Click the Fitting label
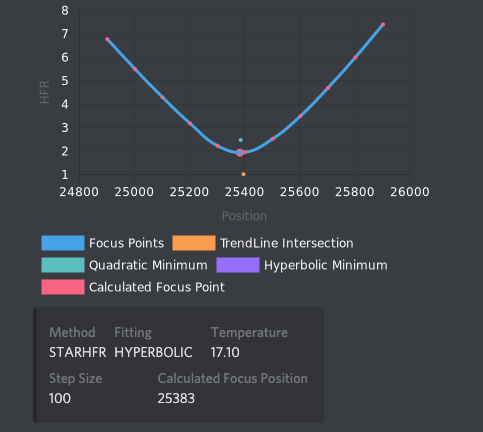The image size is (483, 432). (133, 333)
